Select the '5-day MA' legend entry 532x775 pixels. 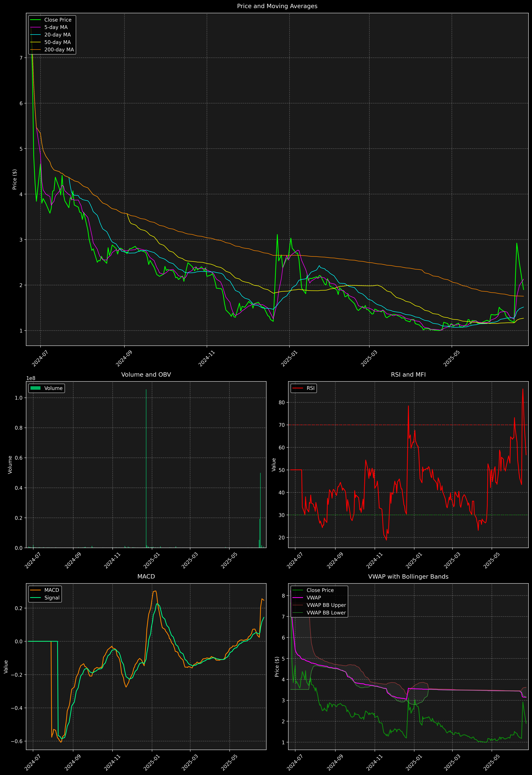pyautogui.click(x=56, y=27)
